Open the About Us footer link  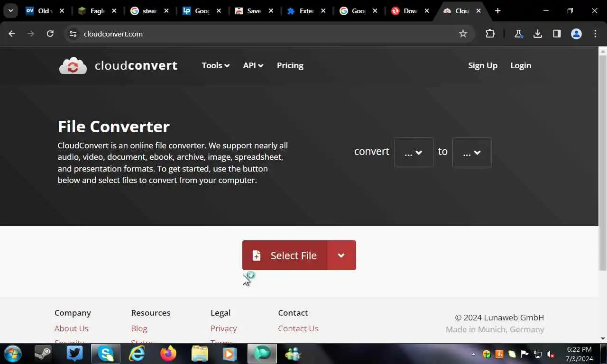coord(72,328)
